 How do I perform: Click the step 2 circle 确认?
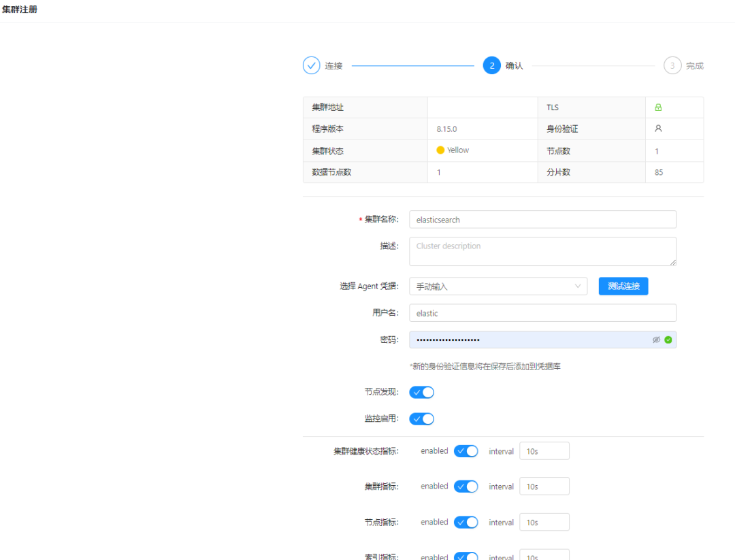coord(492,65)
